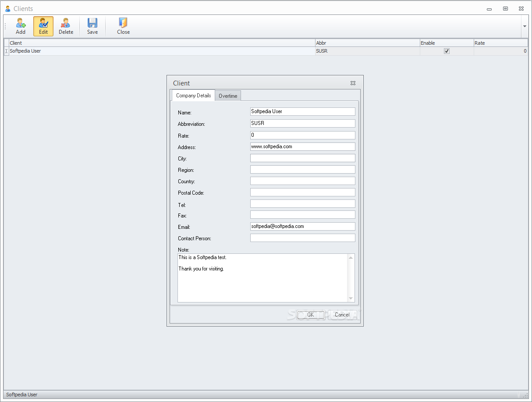Click the Close door toolbar icon
This screenshot has height=402, width=532.
click(x=123, y=26)
